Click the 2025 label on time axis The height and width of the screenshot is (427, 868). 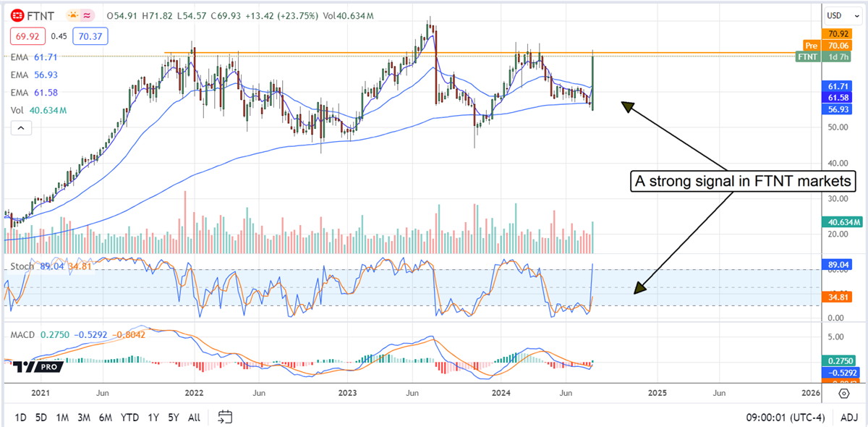[658, 392]
